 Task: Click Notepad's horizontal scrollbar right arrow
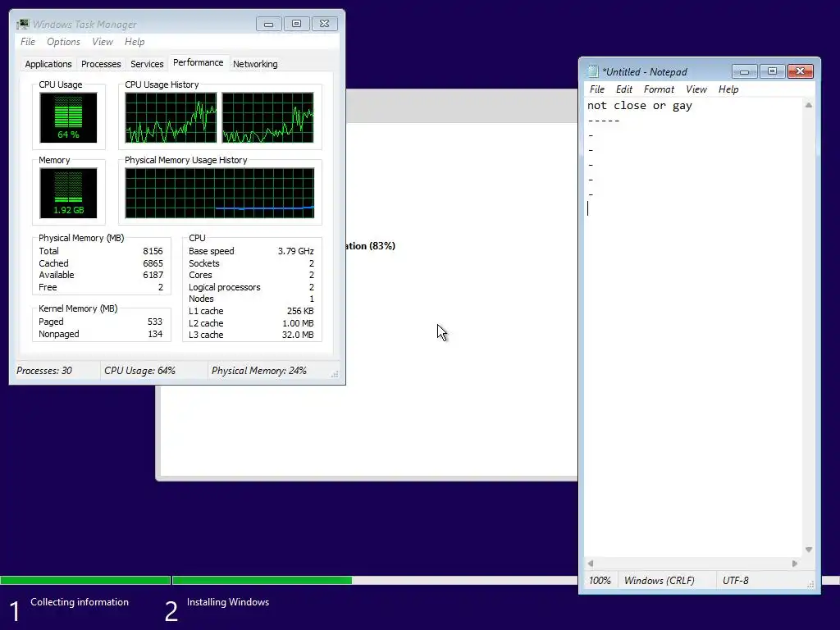click(795, 563)
